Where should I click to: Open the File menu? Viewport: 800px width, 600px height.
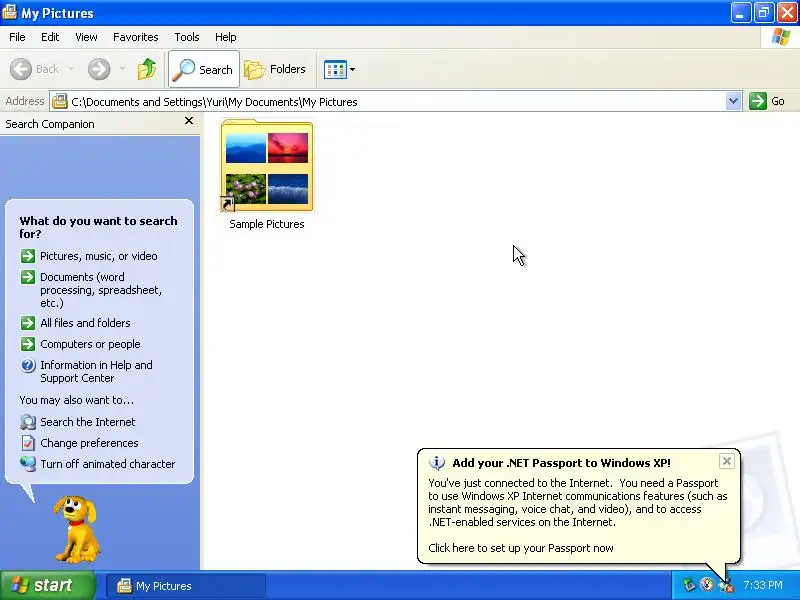point(17,37)
